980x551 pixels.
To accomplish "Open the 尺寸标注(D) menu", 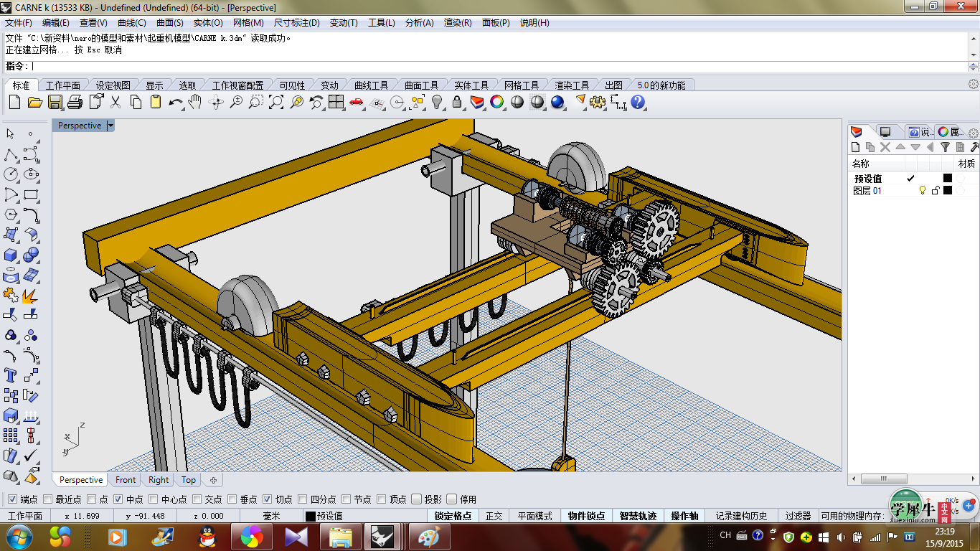I will (x=297, y=23).
